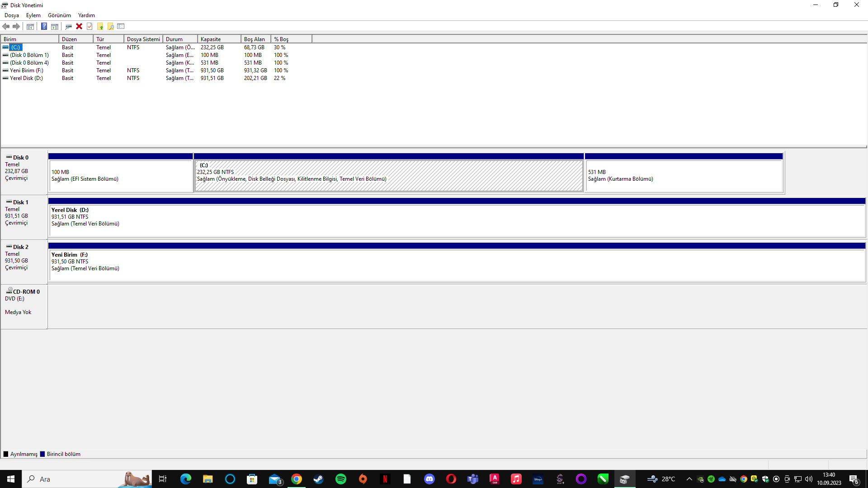Viewport: 868px width, 488px height.
Task: Open the Eylem menu
Action: click(33, 15)
